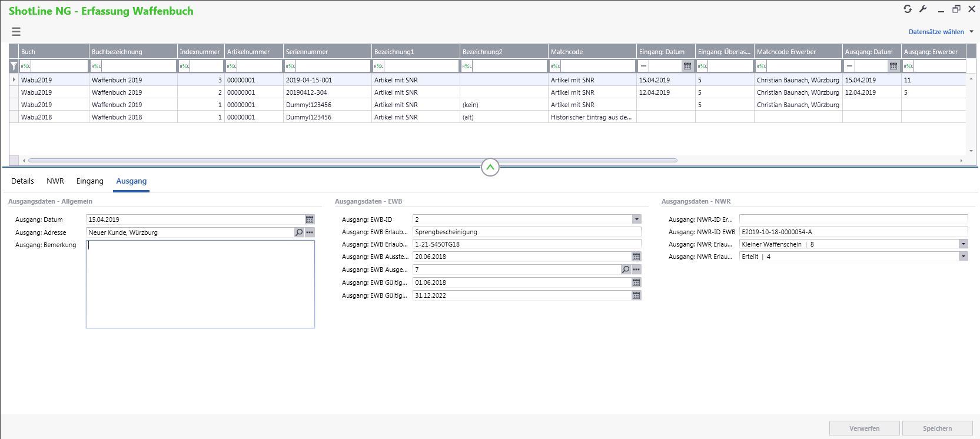Select row with serial 20190412-304

(x=487, y=92)
